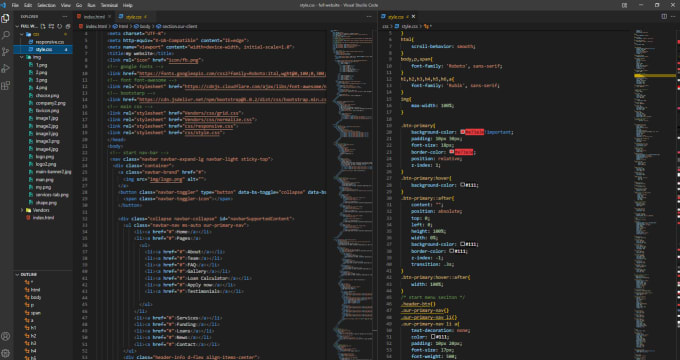This screenshot has height=360, width=680.
Task: Click the VS Code logo icon
Action: [3, 5]
